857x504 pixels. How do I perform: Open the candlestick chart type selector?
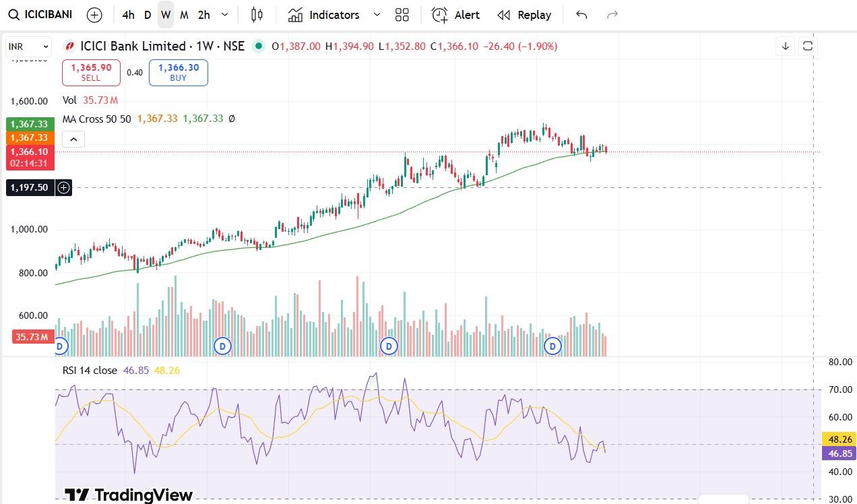(x=257, y=15)
